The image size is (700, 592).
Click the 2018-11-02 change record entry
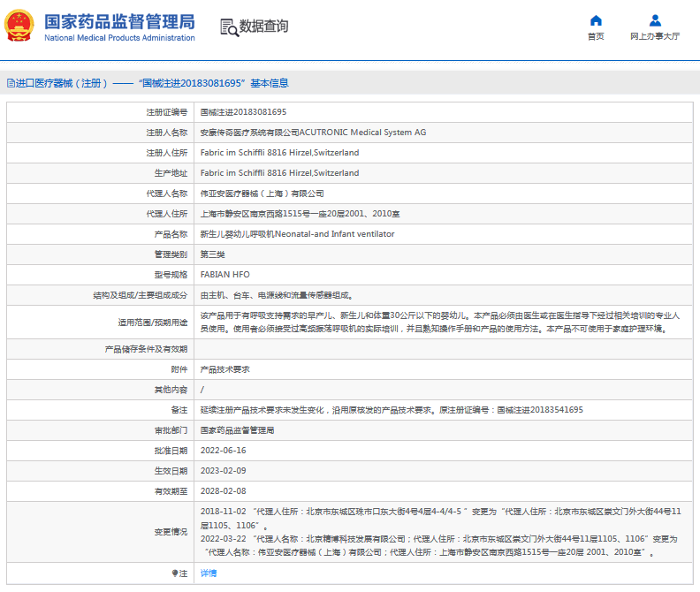coord(441,519)
